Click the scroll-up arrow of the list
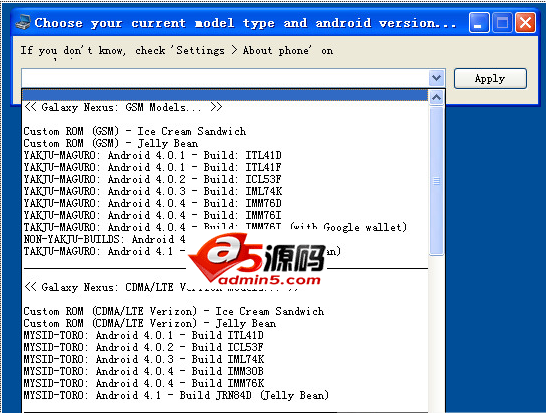546x413 pixels. tap(436, 98)
